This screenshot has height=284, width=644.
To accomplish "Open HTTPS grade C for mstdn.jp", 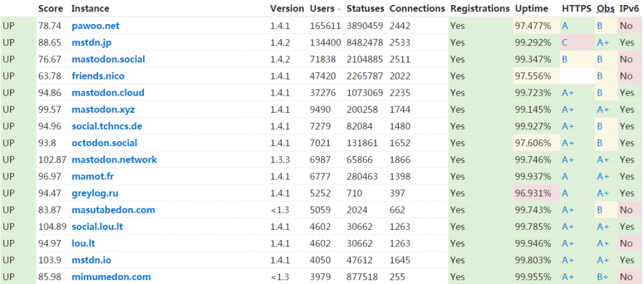I will 565,43.
